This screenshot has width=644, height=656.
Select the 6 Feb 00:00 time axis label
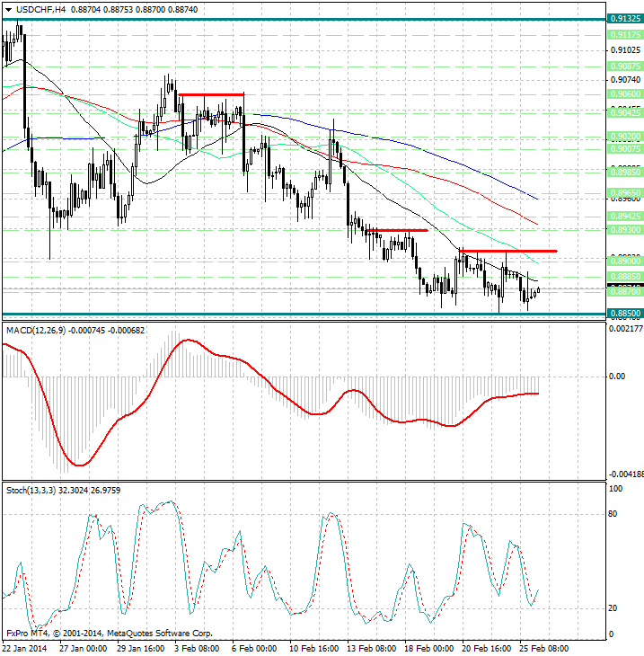pos(254,649)
